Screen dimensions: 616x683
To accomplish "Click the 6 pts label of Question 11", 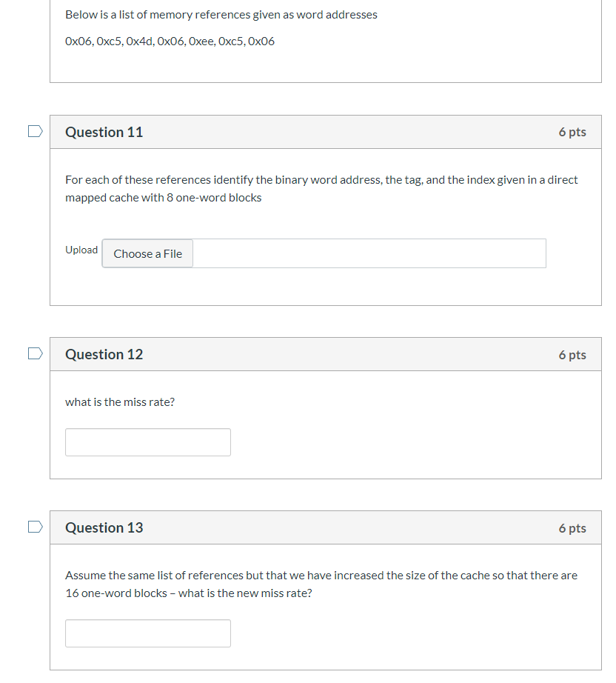I will coord(572,132).
